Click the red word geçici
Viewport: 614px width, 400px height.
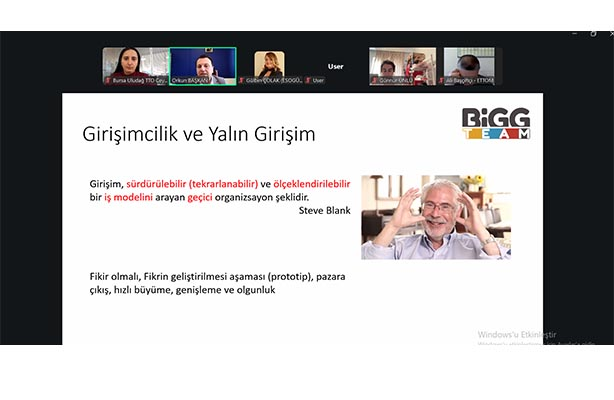click(x=200, y=197)
